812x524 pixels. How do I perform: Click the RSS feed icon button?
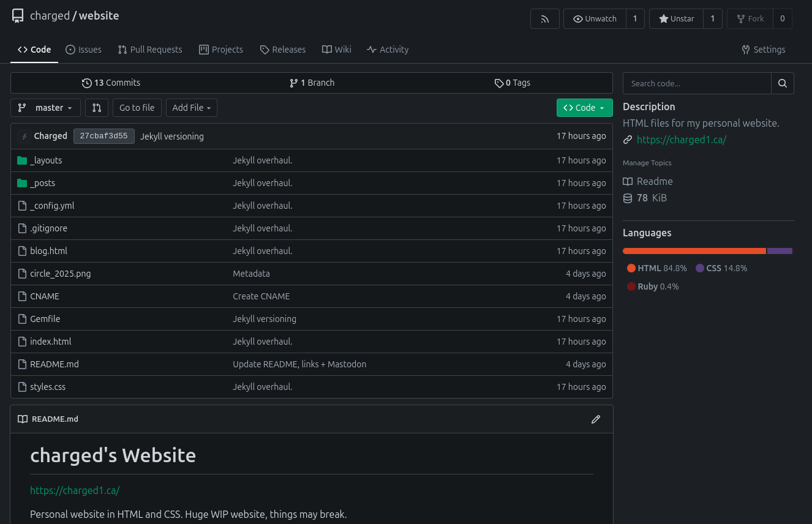click(544, 19)
